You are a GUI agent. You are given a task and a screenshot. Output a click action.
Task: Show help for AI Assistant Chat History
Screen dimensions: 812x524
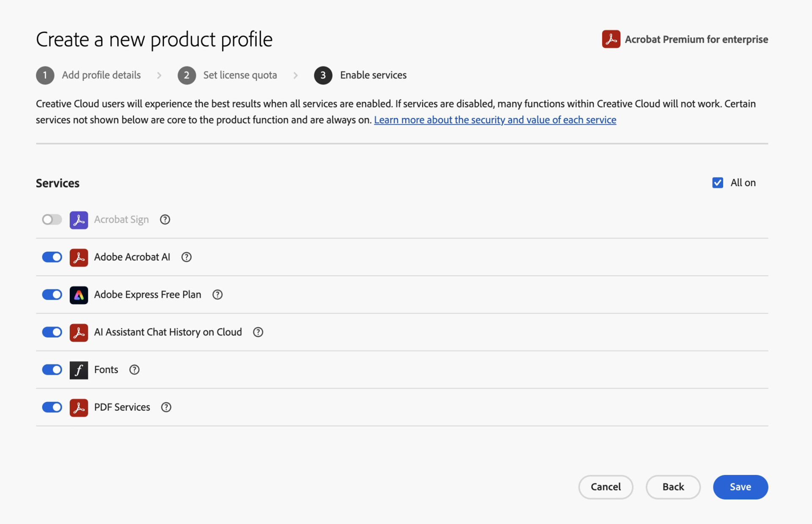pos(258,332)
